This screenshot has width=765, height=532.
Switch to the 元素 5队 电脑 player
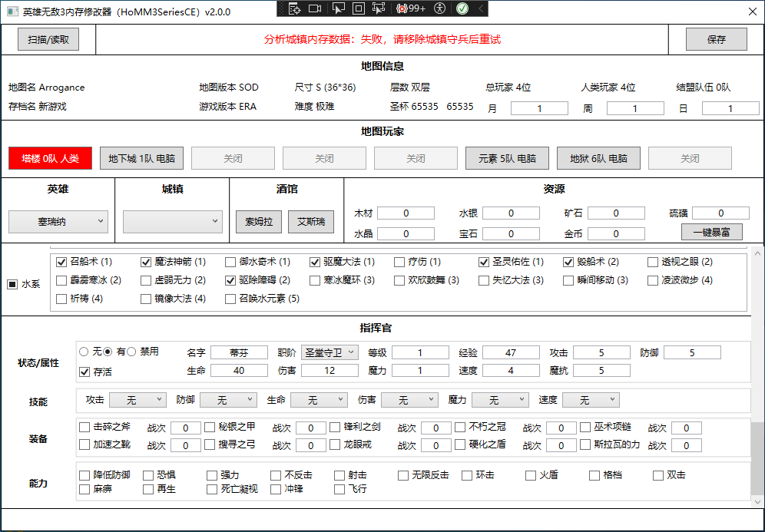507,159
